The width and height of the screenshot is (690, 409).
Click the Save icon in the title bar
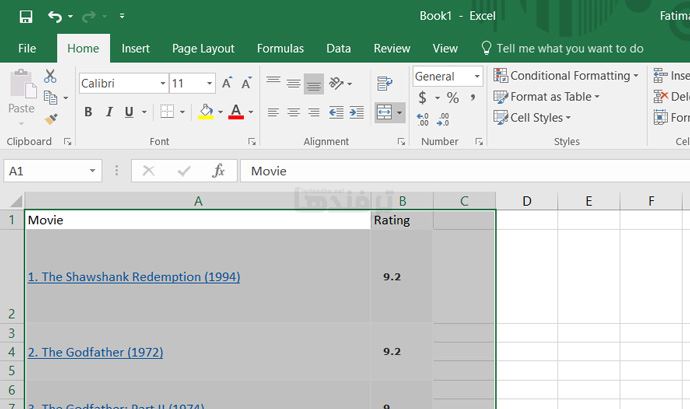pyautogui.click(x=26, y=17)
